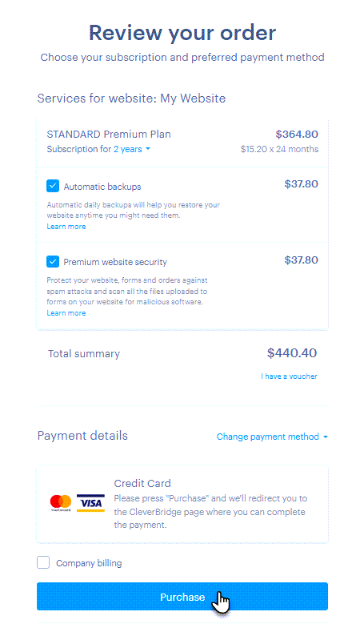Click the blue Purchase button

182,597
